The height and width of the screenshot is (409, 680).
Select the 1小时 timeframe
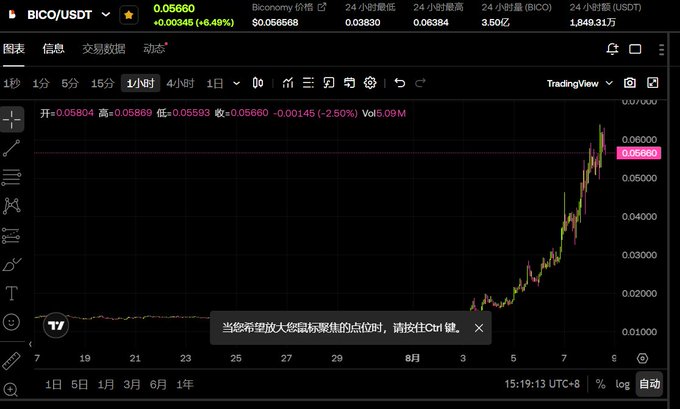pyautogui.click(x=141, y=83)
